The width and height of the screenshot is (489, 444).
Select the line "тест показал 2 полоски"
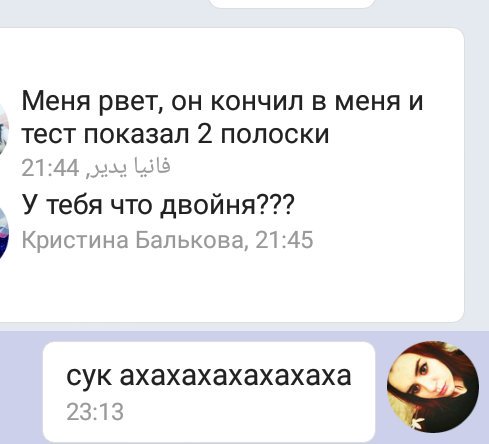coord(175,134)
